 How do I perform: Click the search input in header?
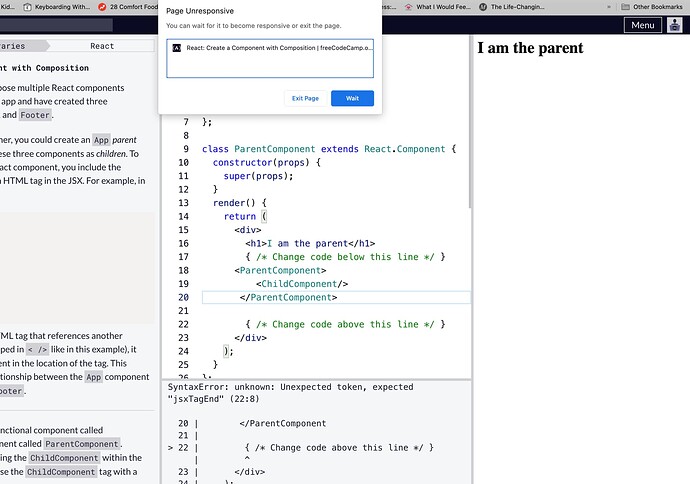pyautogui.click(x=56, y=25)
